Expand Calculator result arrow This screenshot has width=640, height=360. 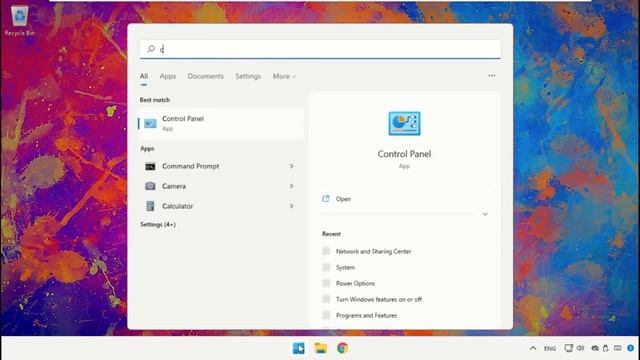[291, 206]
